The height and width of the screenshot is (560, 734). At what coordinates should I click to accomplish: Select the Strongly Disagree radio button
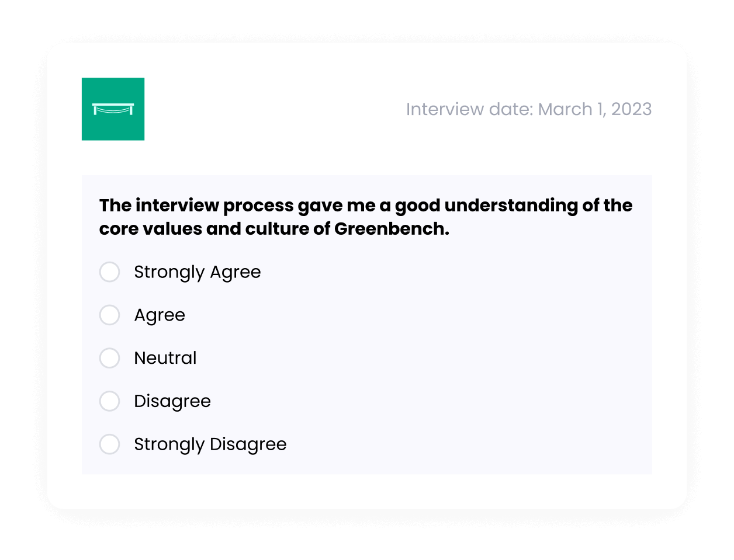(109, 444)
